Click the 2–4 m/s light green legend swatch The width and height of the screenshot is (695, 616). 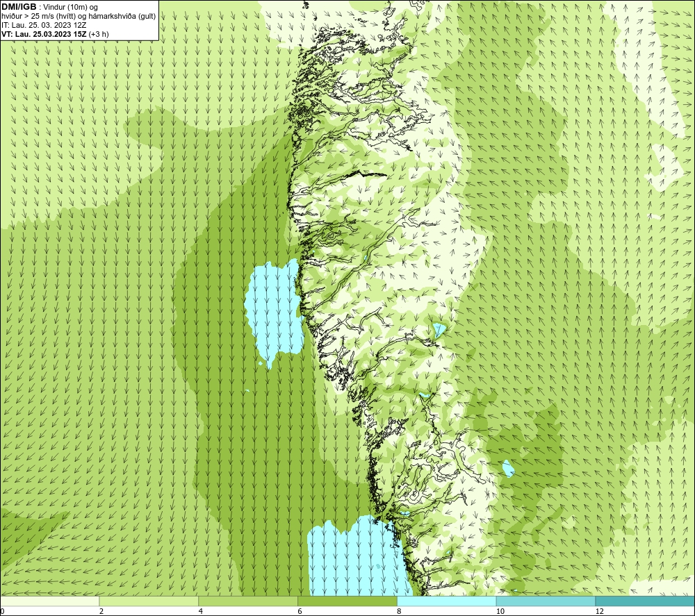(x=149, y=601)
